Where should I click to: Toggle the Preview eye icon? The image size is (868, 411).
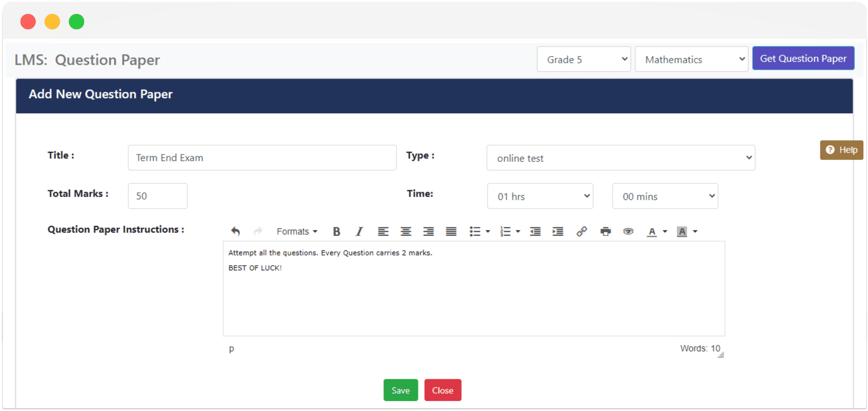tap(629, 231)
